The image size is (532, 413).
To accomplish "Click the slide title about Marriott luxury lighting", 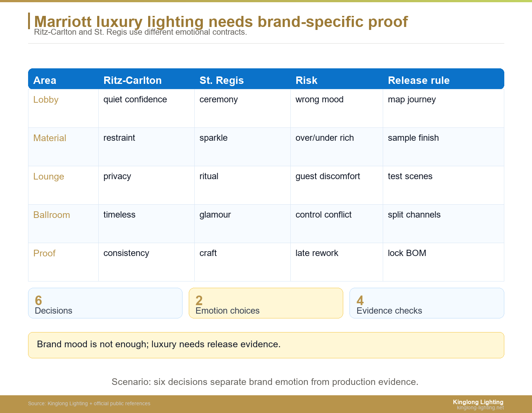I will [x=221, y=22].
